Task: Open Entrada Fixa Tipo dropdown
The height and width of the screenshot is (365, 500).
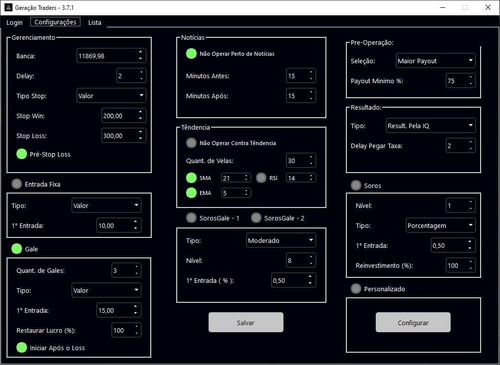Action: [x=106, y=205]
